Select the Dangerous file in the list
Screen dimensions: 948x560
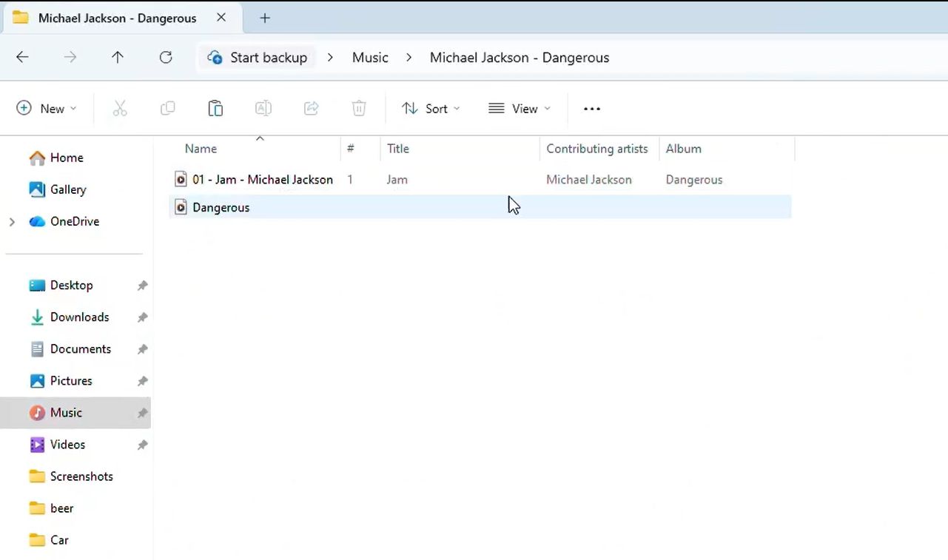[221, 207]
